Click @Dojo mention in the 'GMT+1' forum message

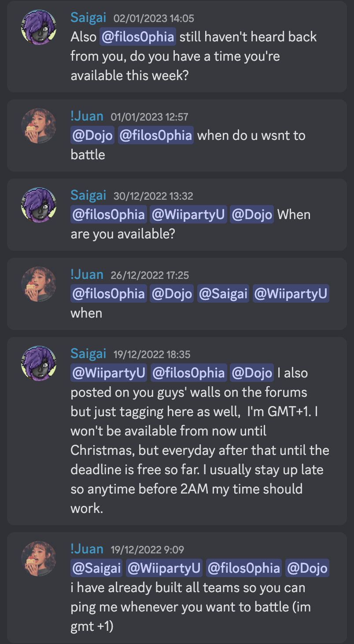tap(252, 373)
